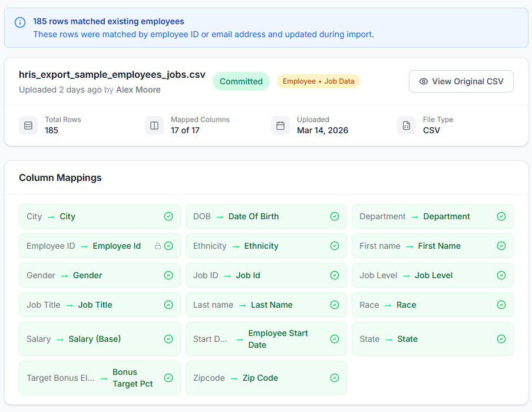Click the info icon in the blue banner
532x412 pixels.
click(19, 22)
